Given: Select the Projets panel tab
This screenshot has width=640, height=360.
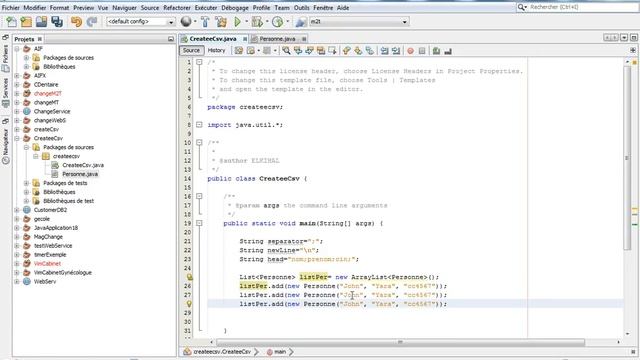Looking at the screenshot, I should 24,39.
